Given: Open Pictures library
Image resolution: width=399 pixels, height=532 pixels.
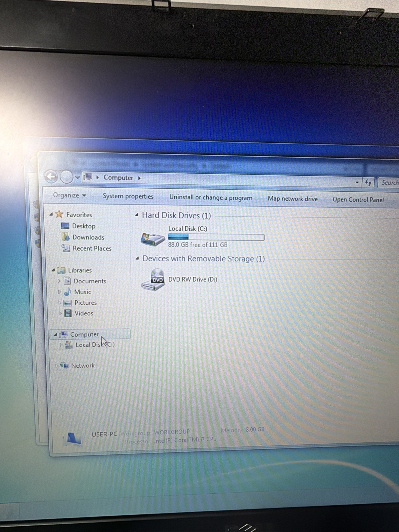Looking at the screenshot, I should [86, 303].
